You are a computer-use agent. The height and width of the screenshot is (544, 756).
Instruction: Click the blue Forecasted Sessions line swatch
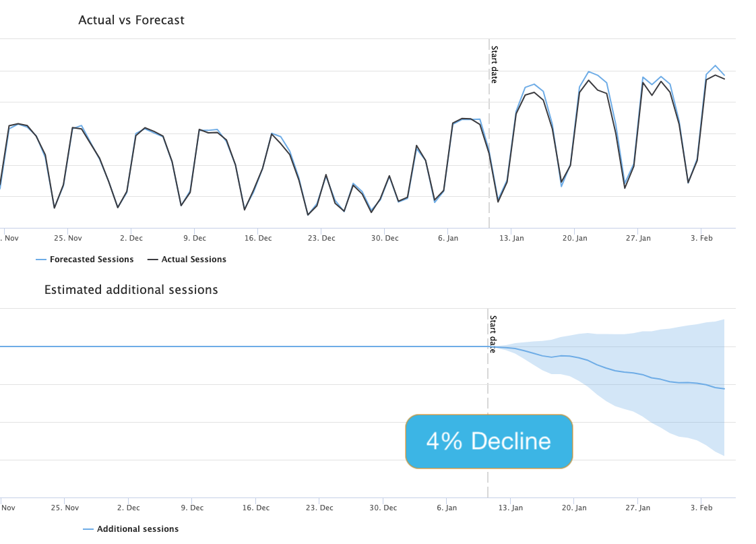point(41,260)
